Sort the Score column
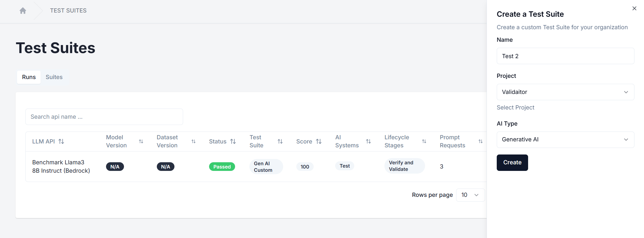This screenshot has width=644, height=238. coord(318,141)
